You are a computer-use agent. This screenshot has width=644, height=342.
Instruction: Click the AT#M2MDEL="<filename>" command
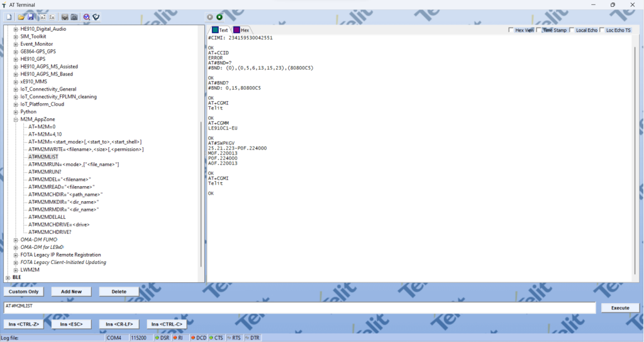pos(60,179)
